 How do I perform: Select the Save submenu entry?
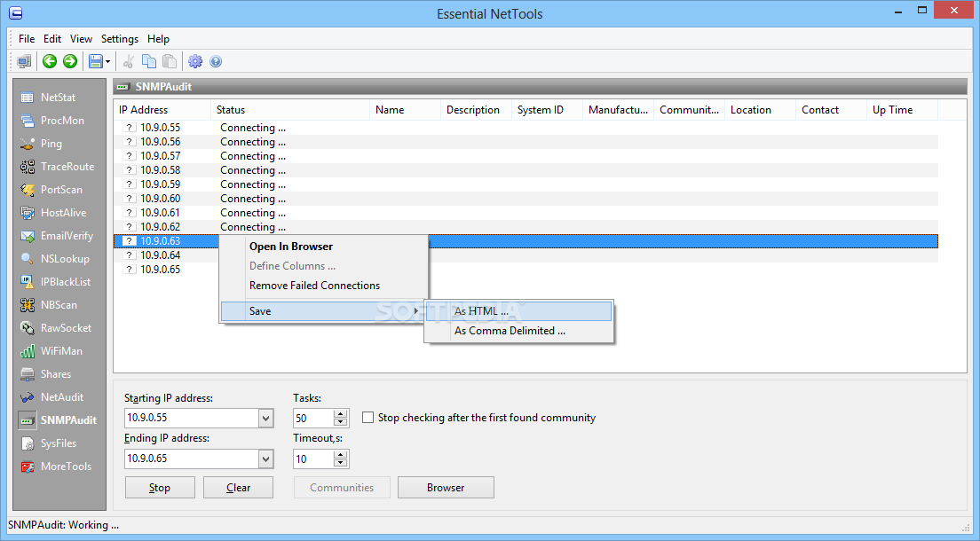322,311
